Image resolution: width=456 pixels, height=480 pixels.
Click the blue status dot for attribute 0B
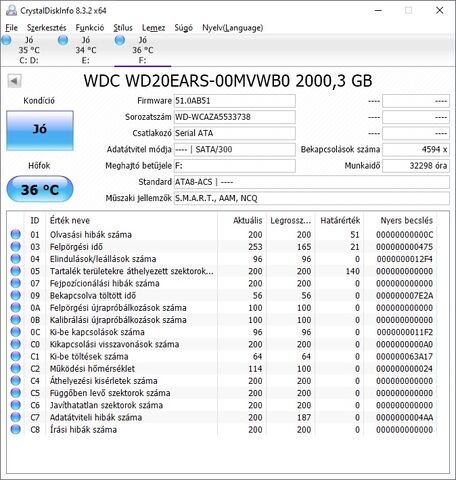pyautogui.click(x=15, y=320)
